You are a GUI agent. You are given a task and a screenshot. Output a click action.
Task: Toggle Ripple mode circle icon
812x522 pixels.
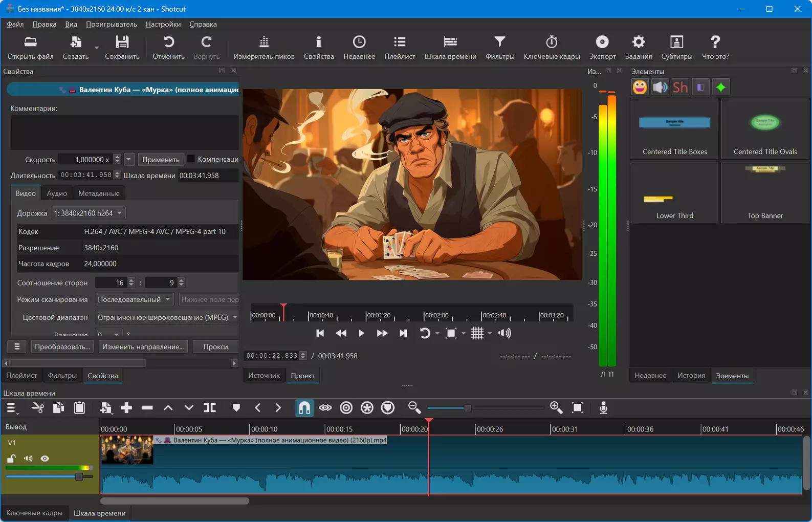[x=346, y=408]
